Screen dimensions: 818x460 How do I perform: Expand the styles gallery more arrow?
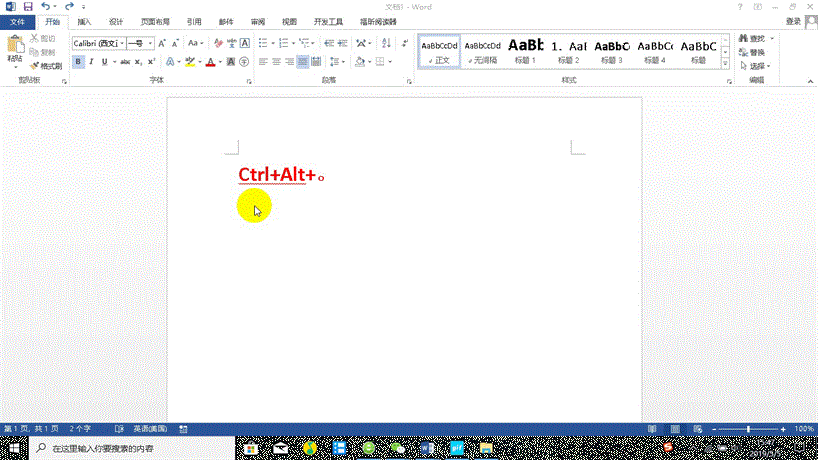[725, 63]
